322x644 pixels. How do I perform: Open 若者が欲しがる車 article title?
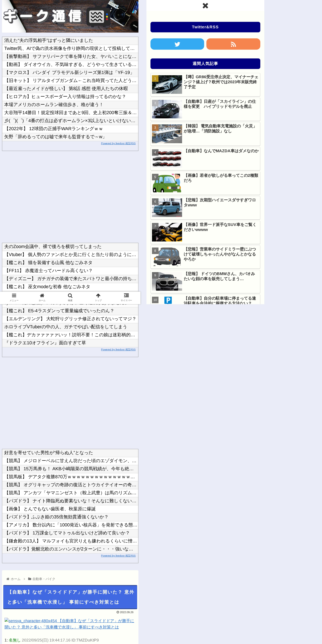(x=221, y=178)
